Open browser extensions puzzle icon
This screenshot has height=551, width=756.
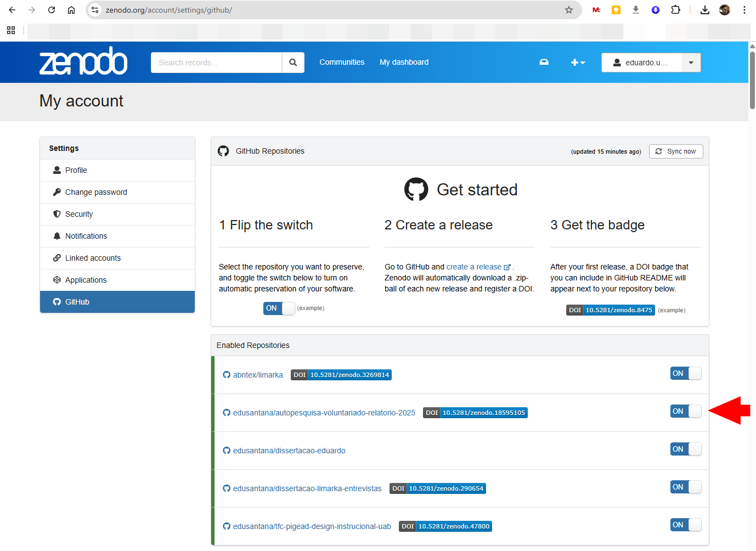click(675, 10)
